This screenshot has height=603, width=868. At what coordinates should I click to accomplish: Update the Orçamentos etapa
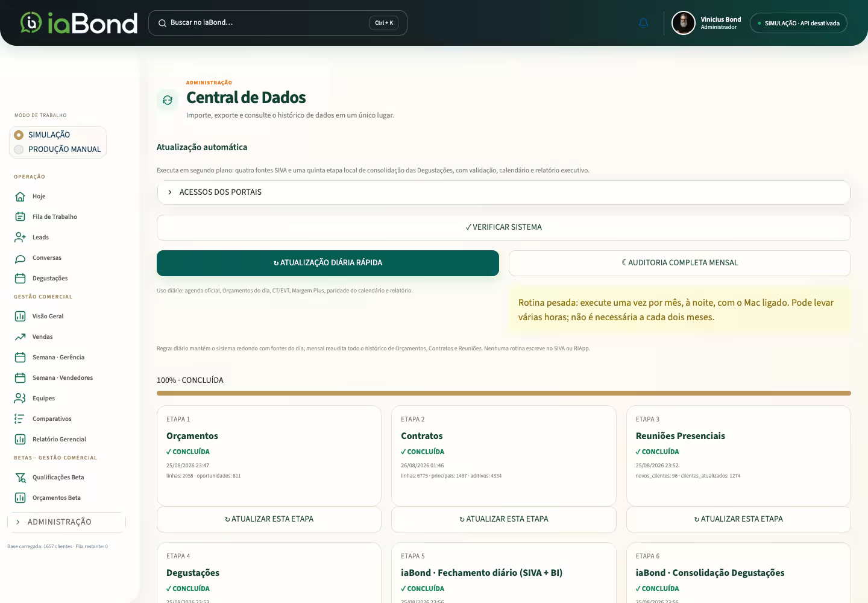[269, 519]
